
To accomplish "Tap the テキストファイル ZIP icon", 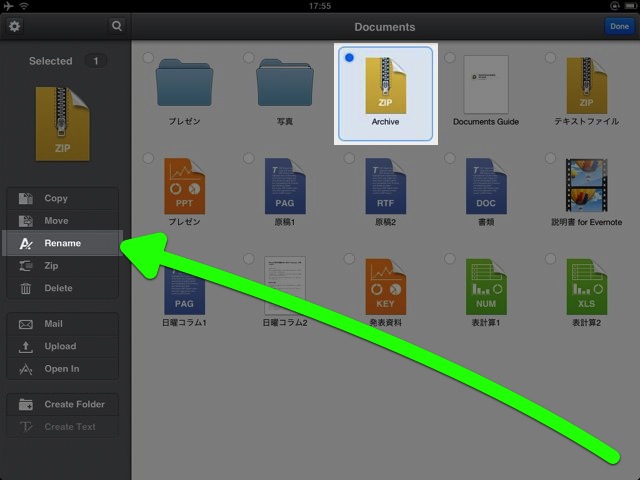I will pyautogui.click(x=587, y=85).
